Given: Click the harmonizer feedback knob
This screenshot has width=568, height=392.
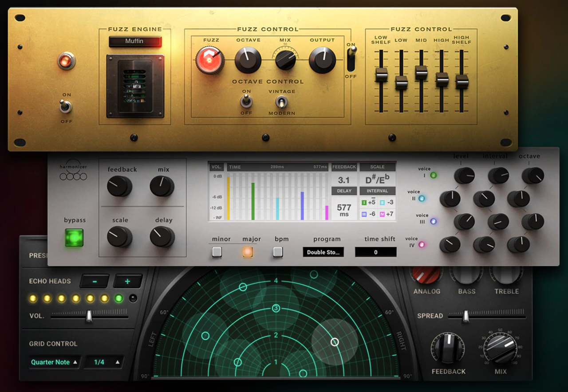Looking at the screenshot, I should pos(119,186).
